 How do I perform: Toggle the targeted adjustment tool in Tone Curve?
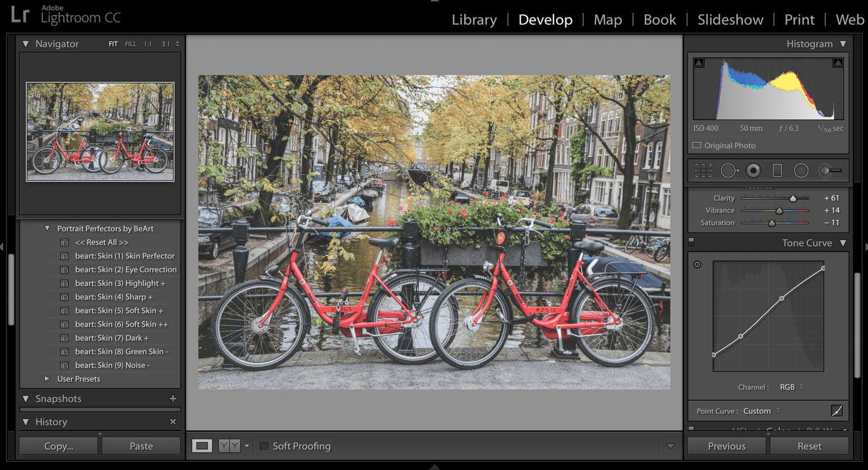pos(698,264)
